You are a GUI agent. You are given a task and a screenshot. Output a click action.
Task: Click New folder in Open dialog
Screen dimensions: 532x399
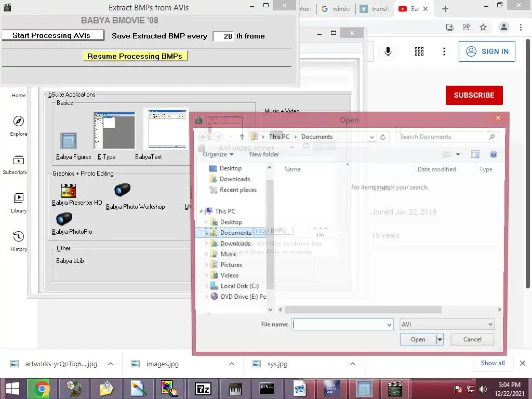tap(264, 154)
